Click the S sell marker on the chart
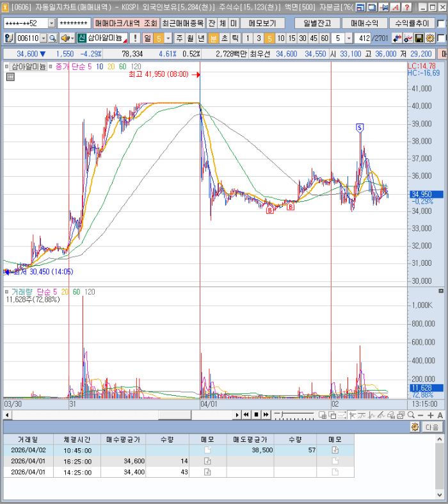 pos(360,128)
